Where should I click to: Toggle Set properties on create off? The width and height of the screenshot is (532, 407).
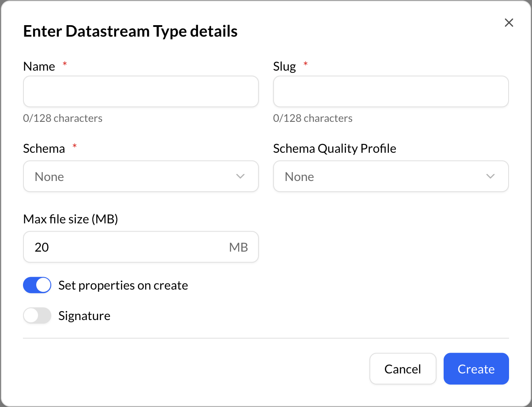coord(37,285)
